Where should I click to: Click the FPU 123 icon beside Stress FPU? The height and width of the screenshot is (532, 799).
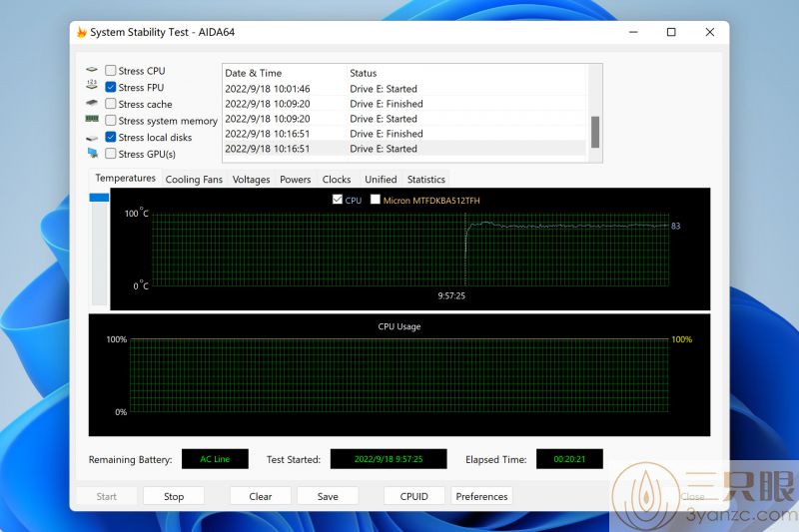(x=92, y=85)
